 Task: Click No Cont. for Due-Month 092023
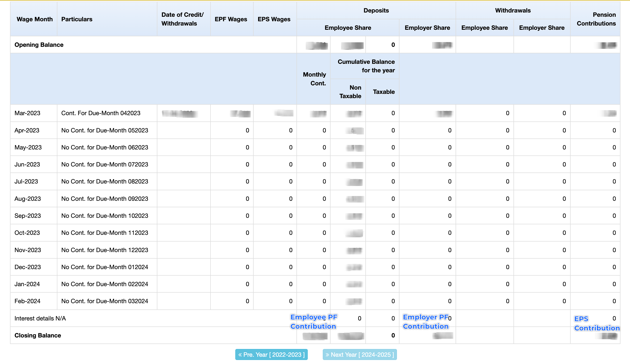coord(104,199)
